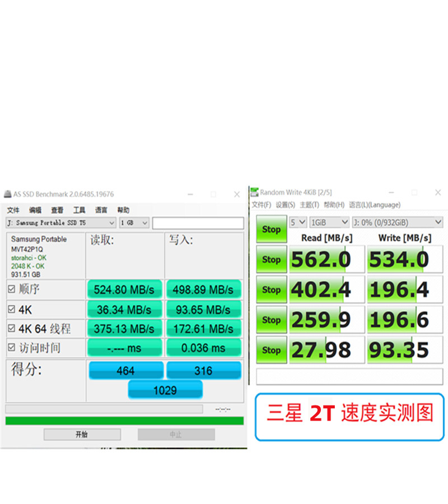448x504 pixels.
Task: Click the 524.80 MB/s sequential read result
Action: (124, 290)
